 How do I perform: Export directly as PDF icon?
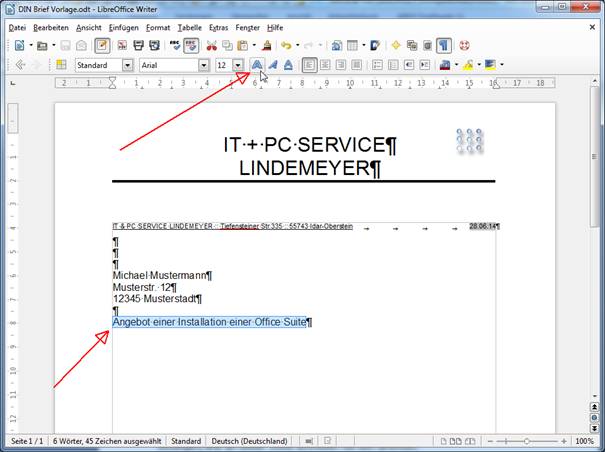point(122,46)
